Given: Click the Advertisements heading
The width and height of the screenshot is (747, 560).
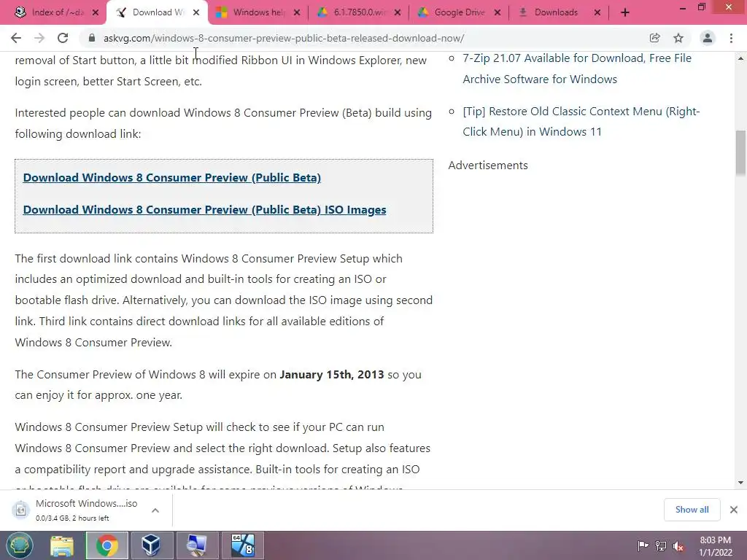Looking at the screenshot, I should [x=488, y=166].
